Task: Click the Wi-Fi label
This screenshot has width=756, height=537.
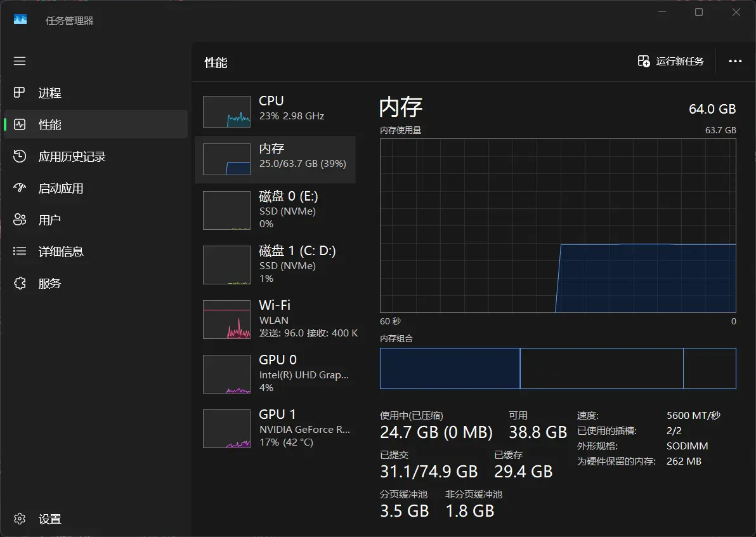Action: tap(275, 305)
